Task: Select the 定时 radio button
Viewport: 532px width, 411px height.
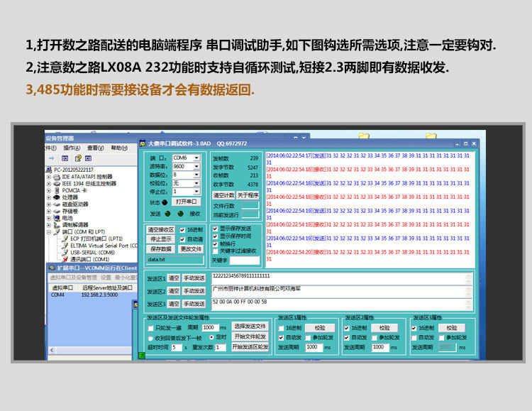Action: 211,337
